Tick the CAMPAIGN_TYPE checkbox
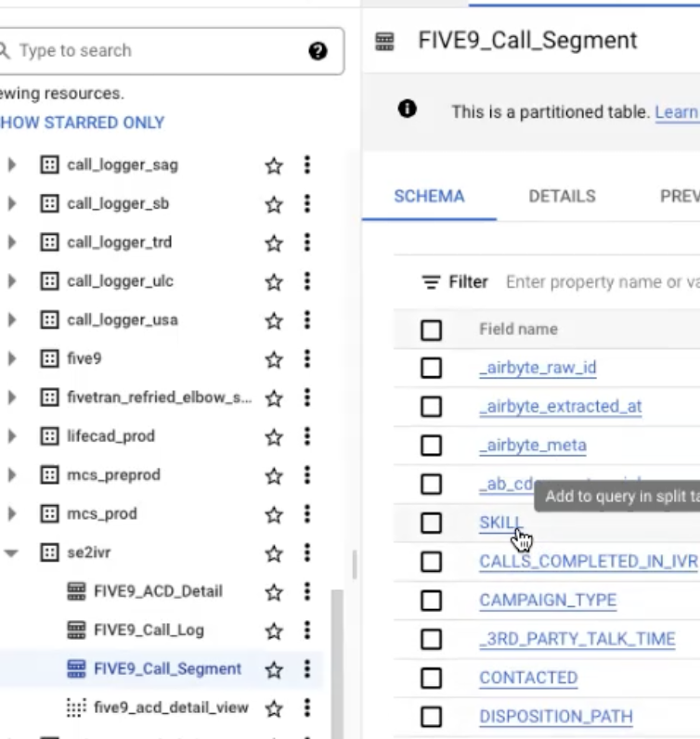Image resolution: width=700 pixels, height=739 pixels. pyautogui.click(x=431, y=601)
